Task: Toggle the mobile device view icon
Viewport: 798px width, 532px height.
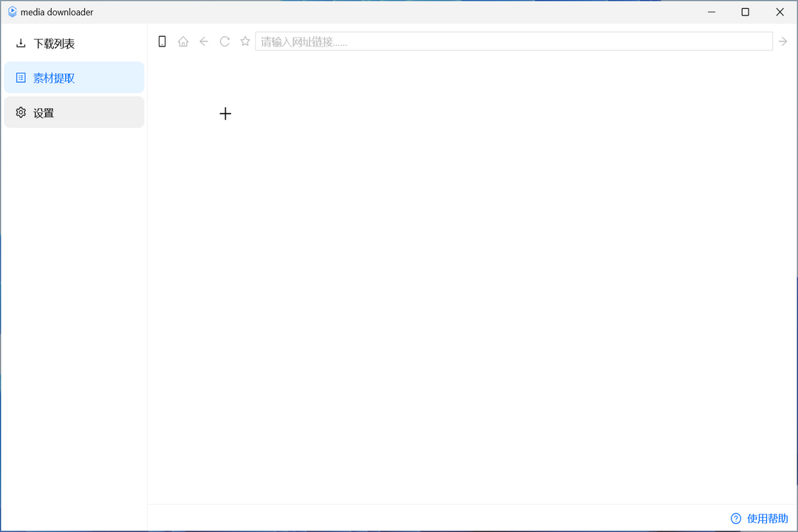Action: 163,41
